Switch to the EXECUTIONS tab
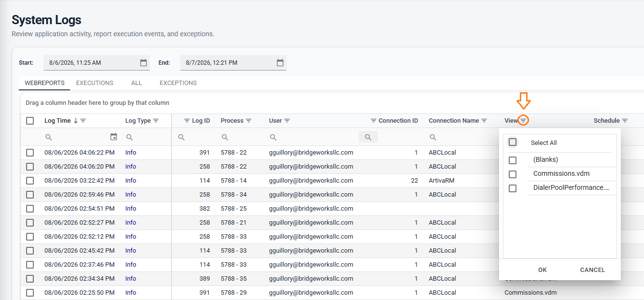Screen dimensions: 644x300 [95, 83]
